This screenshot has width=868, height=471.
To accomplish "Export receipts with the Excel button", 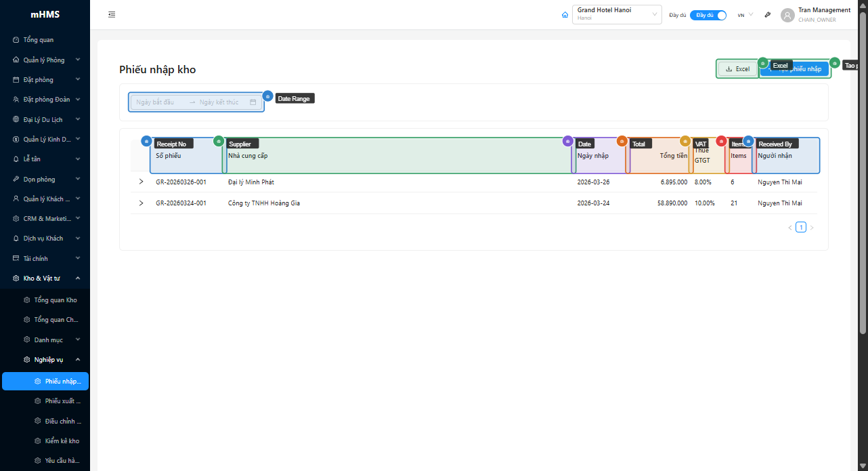I will (x=737, y=69).
